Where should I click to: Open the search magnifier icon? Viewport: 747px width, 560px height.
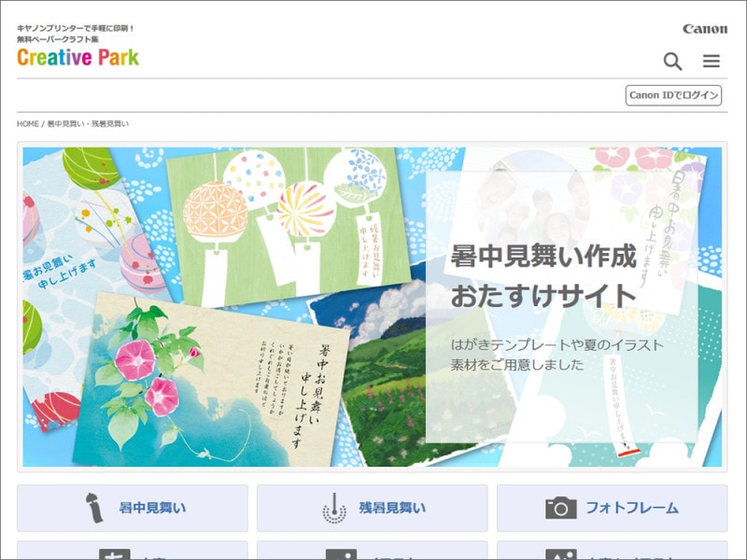click(x=671, y=62)
